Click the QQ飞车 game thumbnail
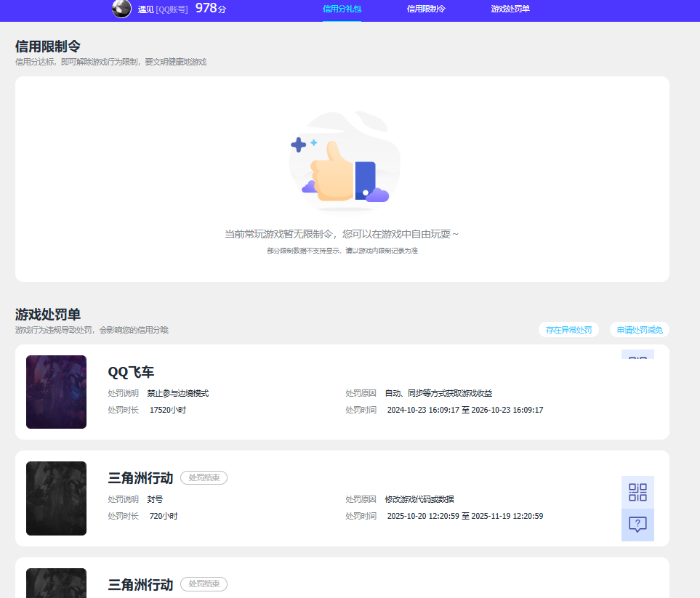 (x=56, y=392)
